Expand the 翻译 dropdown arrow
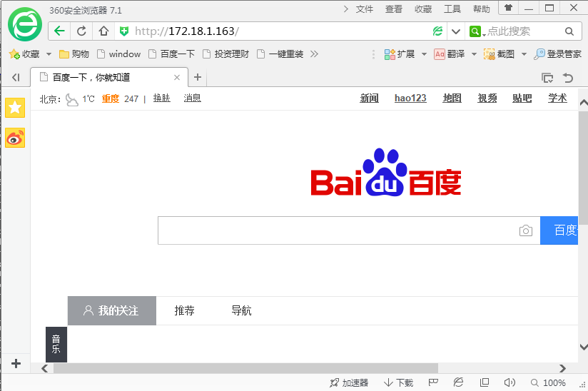Viewport: 588px width, 391px height. click(474, 54)
